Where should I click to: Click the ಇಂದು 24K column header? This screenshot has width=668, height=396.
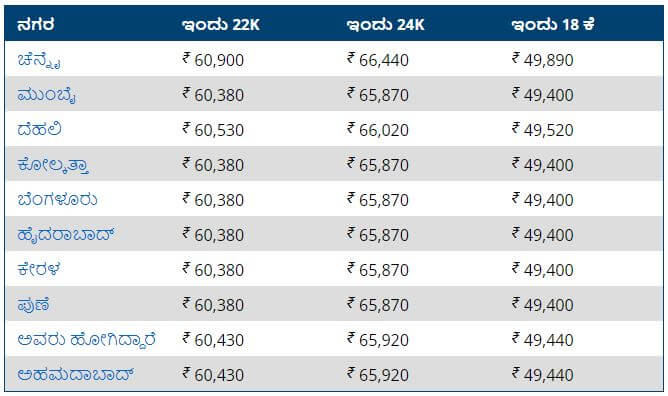386,25
